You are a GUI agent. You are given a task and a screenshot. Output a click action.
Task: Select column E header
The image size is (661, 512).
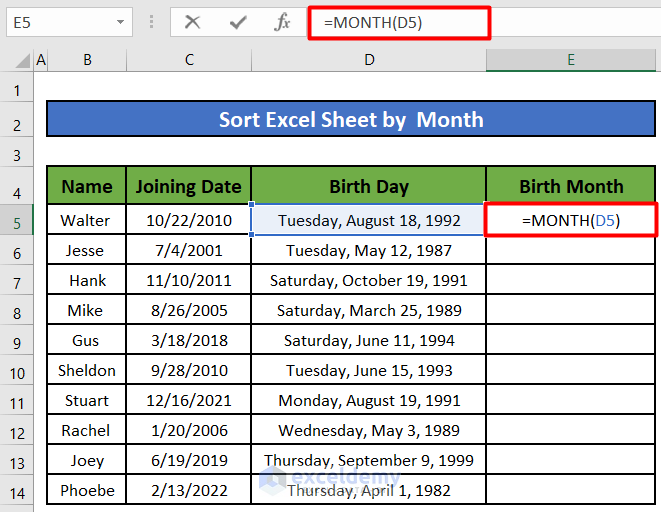[571, 61]
